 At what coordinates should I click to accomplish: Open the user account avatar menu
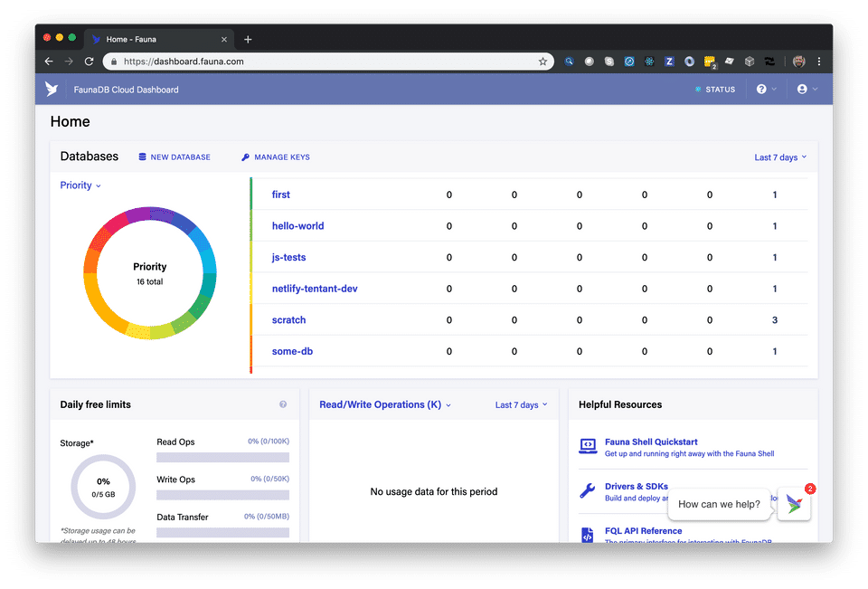[x=807, y=90]
